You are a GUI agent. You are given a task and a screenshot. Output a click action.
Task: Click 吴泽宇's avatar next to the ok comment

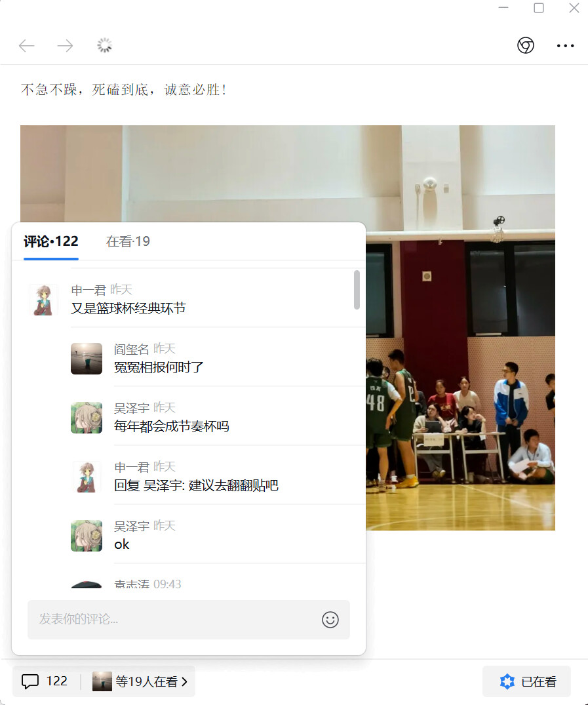pyautogui.click(x=87, y=536)
